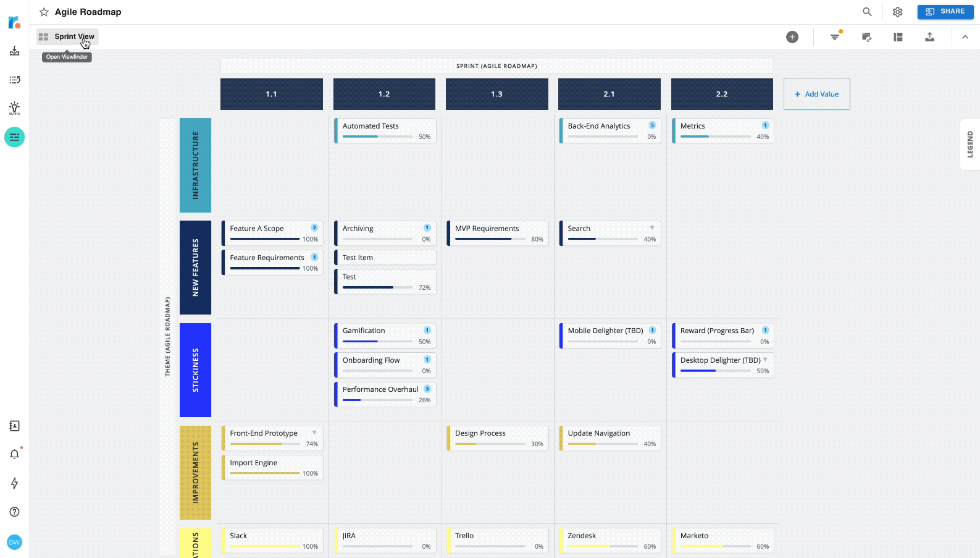Select the 2.1 sprint column header
Image resolution: width=980 pixels, height=558 pixels.
tap(609, 94)
